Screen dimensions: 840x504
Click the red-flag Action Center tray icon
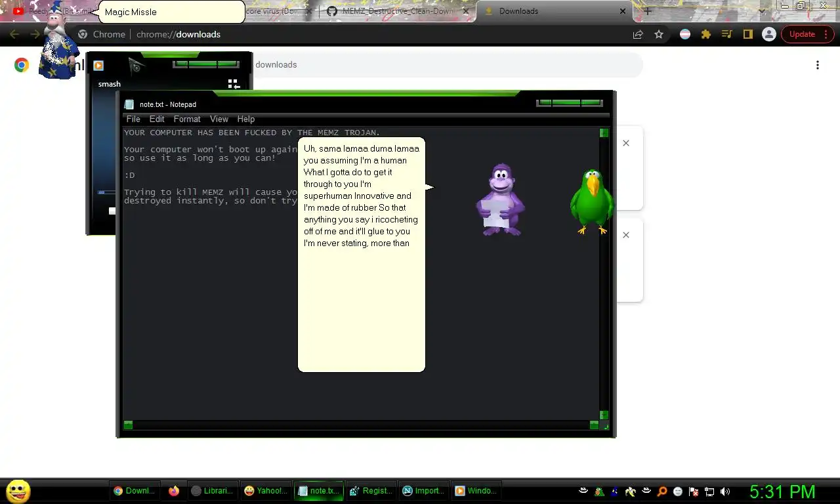(x=694, y=492)
